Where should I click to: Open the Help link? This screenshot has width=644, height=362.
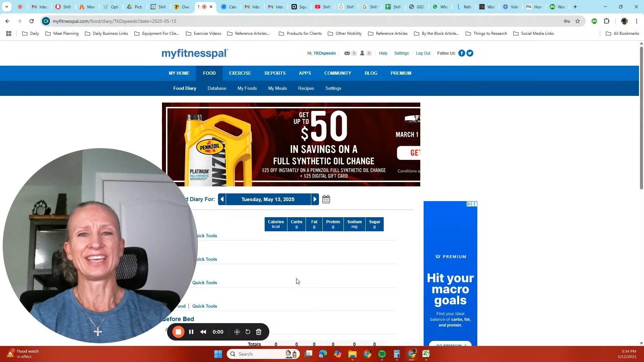point(383,53)
